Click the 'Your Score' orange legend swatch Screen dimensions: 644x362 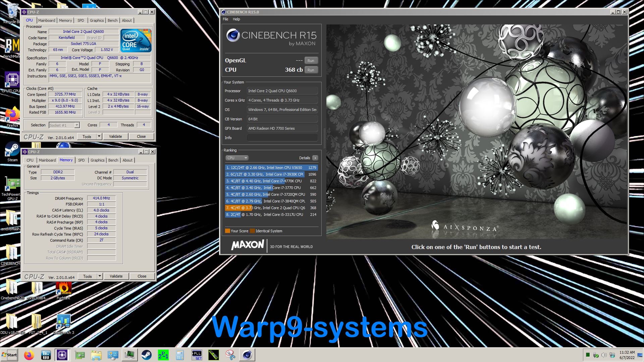(227, 231)
